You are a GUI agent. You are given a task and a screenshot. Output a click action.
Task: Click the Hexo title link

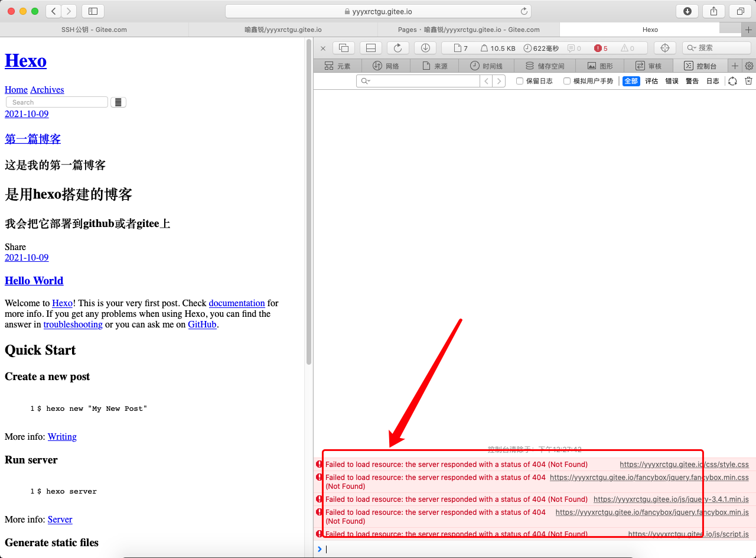pos(25,60)
